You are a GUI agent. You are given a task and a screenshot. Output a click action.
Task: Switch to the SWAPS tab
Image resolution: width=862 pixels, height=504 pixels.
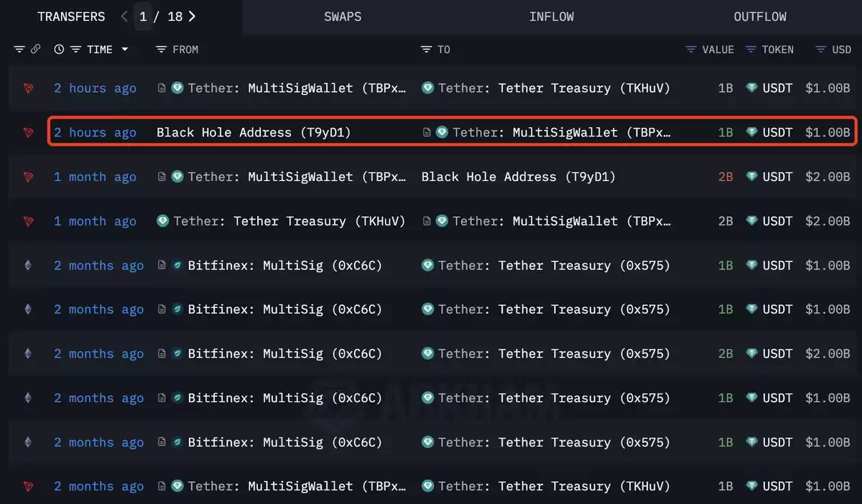point(343,17)
